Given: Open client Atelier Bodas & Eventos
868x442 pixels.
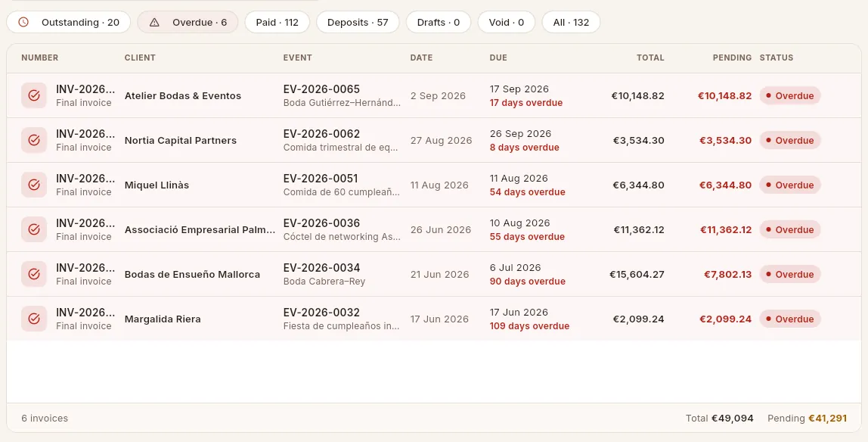Looking at the screenshot, I should click(183, 96).
